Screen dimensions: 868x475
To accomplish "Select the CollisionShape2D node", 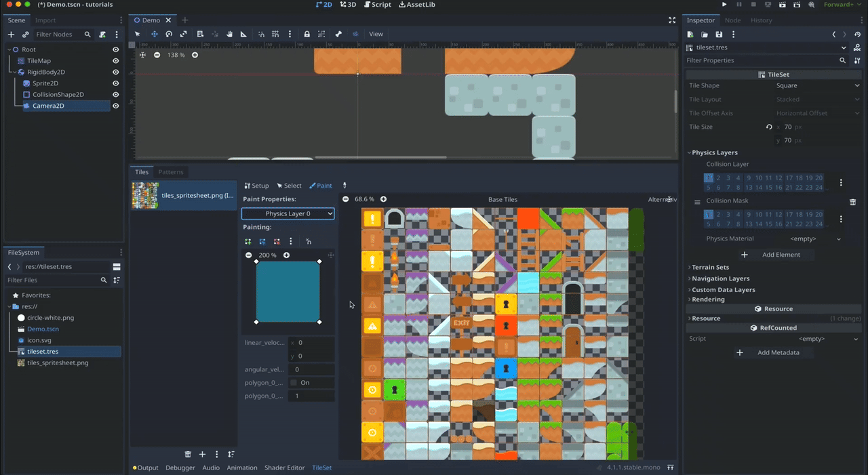I will (x=58, y=94).
